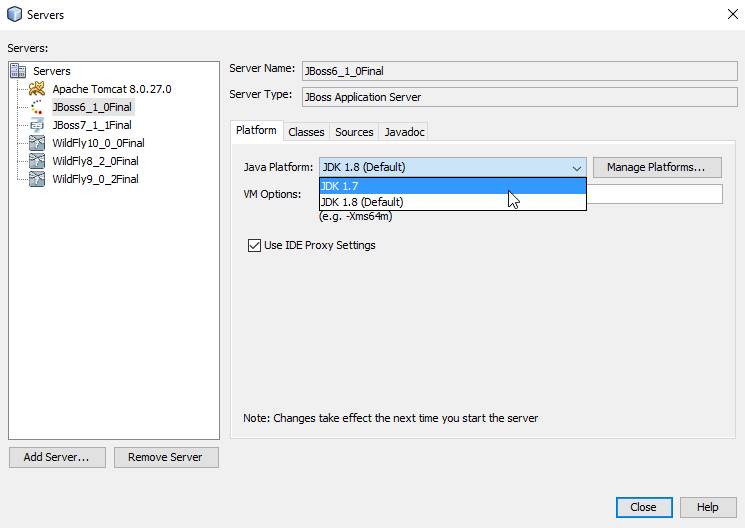Click the Server Type field
Image resolution: width=745 pixels, height=528 pixels.
pos(519,97)
